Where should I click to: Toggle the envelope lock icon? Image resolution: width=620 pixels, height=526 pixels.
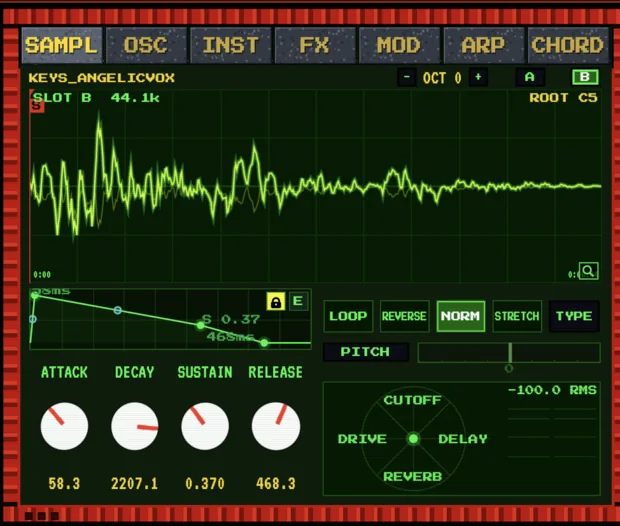coord(276,302)
